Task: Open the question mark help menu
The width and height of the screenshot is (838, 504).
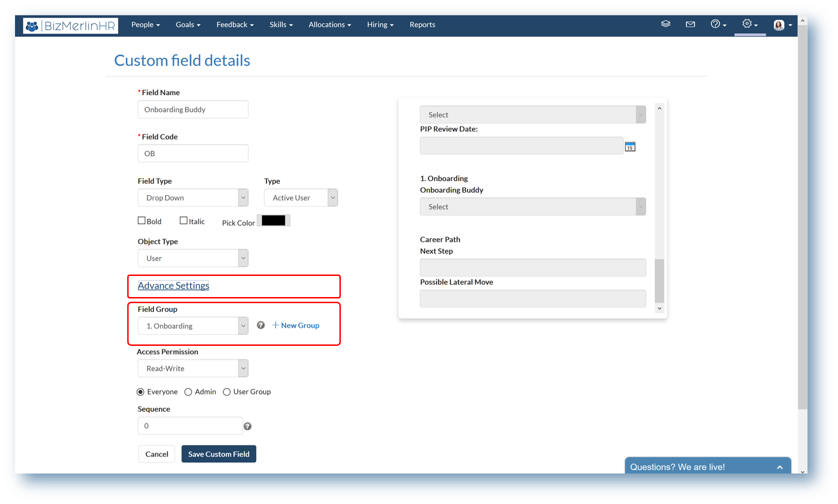Action: pos(715,24)
